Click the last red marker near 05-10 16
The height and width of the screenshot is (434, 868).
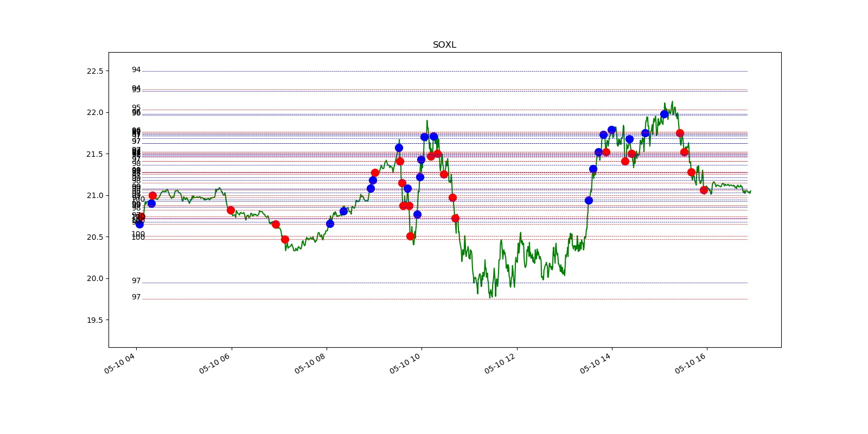704,190
